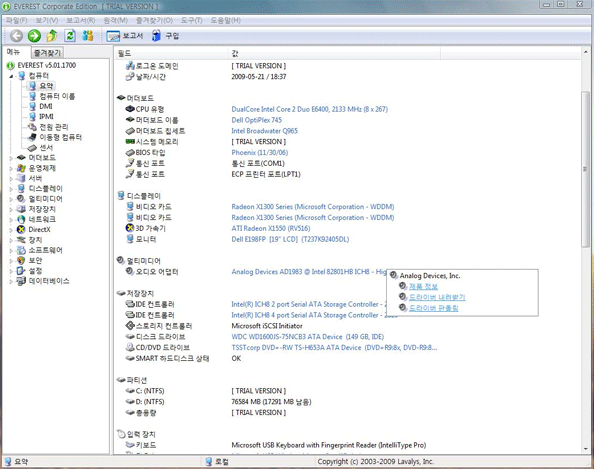Viewport: 594px width, 469px height.
Task: Expand the 네트워크 tree node
Action: 11,219
